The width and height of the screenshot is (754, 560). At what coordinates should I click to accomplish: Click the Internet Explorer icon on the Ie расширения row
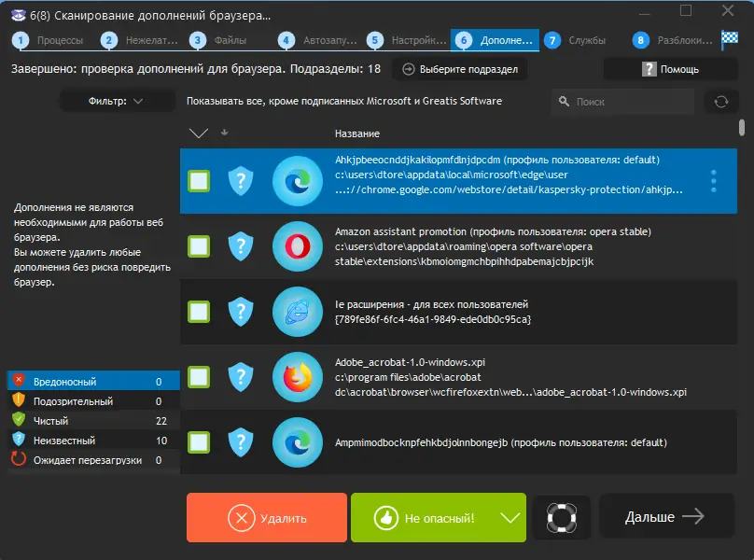pos(298,312)
